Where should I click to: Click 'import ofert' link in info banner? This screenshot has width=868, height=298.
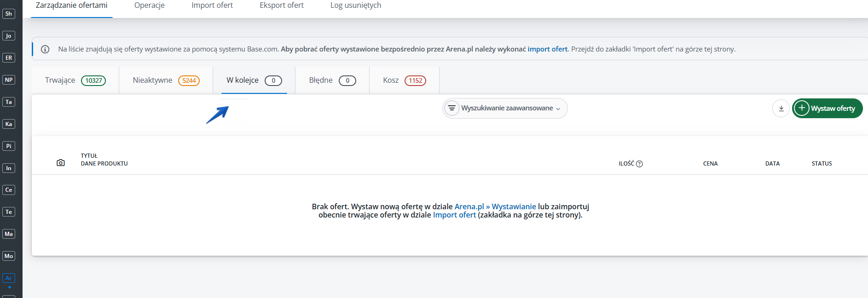pyautogui.click(x=547, y=49)
